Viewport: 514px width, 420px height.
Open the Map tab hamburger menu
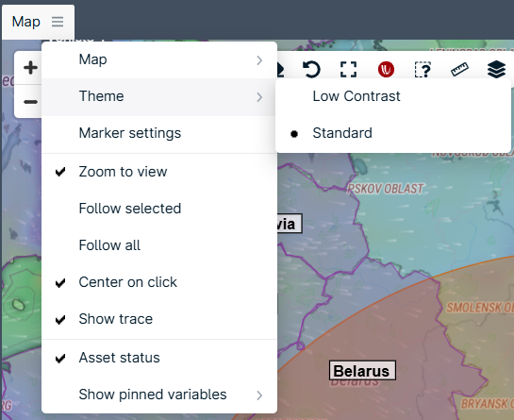(58, 22)
